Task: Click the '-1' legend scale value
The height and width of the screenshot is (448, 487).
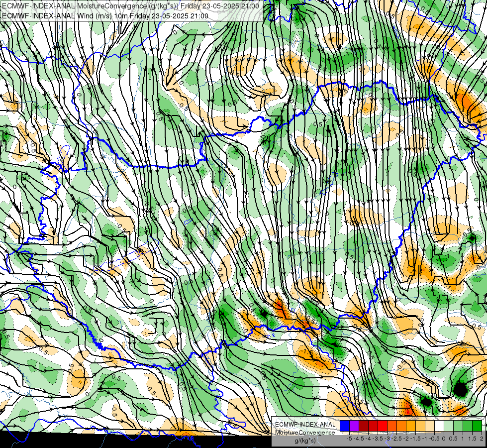Action: click(x=425, y=439)
